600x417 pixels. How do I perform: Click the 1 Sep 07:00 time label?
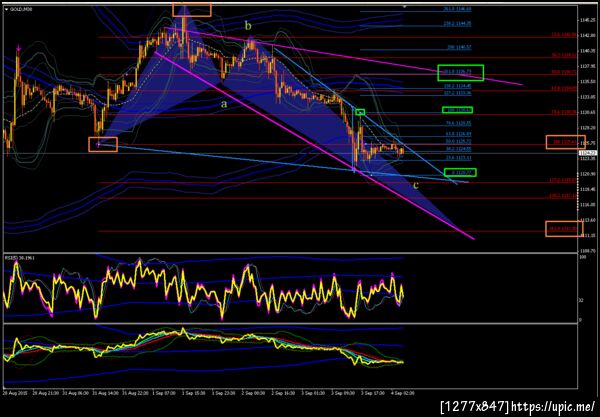click(x=164, y=393)
